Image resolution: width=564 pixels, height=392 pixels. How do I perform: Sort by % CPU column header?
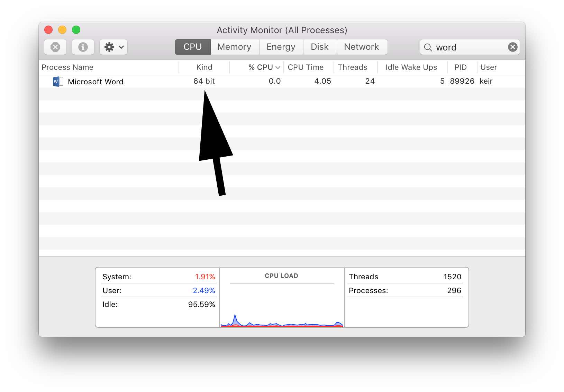point(261,67)
